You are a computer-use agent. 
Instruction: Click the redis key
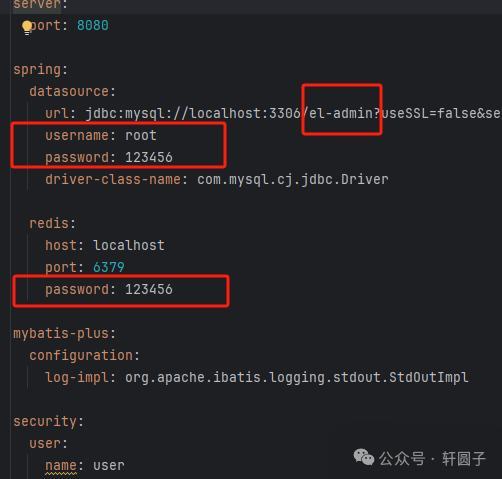[x=49, y=223]
